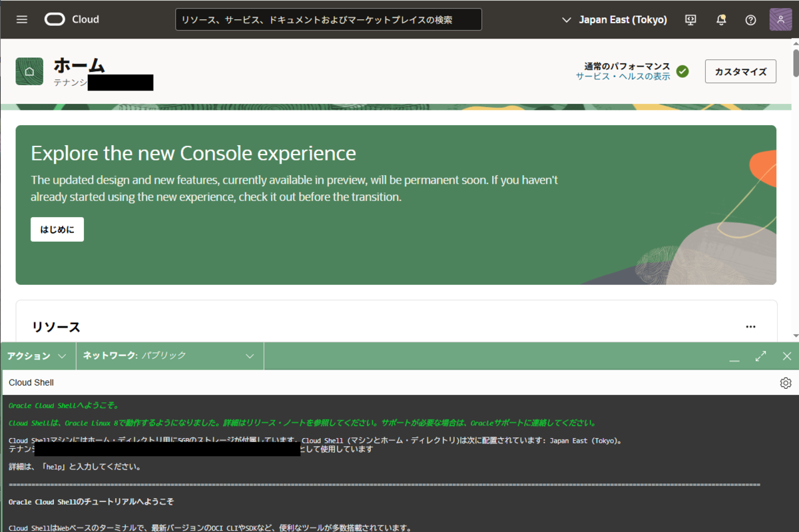Expand the ネットワーク: パブリック dropdown
Image resolution: width=799 pixels, height=532 pixels.
(x=170, y=356)
